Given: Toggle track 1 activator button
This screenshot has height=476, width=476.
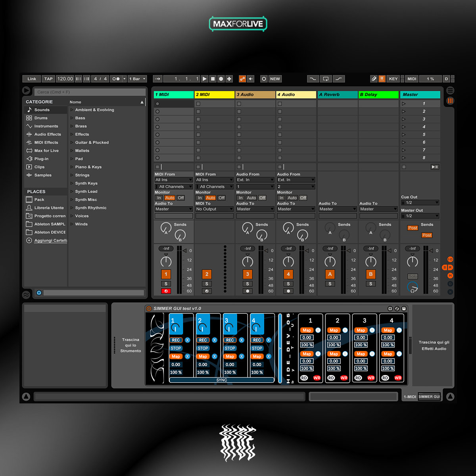Looking at the screenshot, I should coord(166,274).
